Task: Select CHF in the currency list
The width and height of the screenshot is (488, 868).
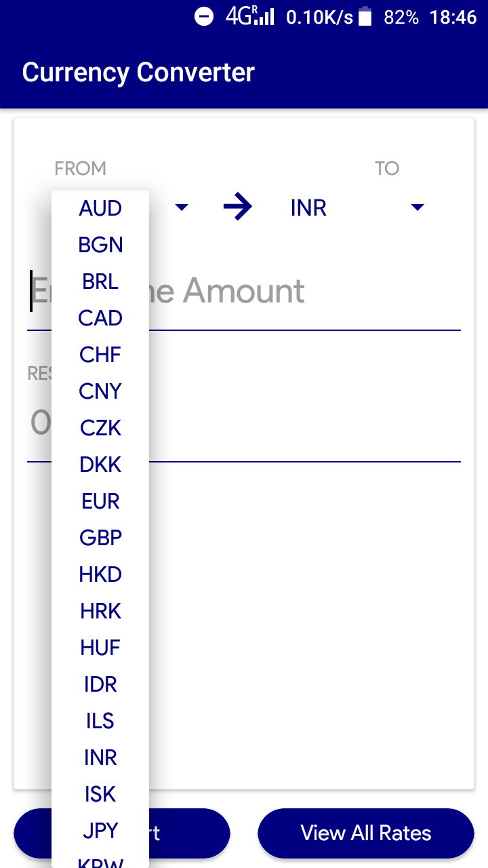Action: click(x=100, y=355)
